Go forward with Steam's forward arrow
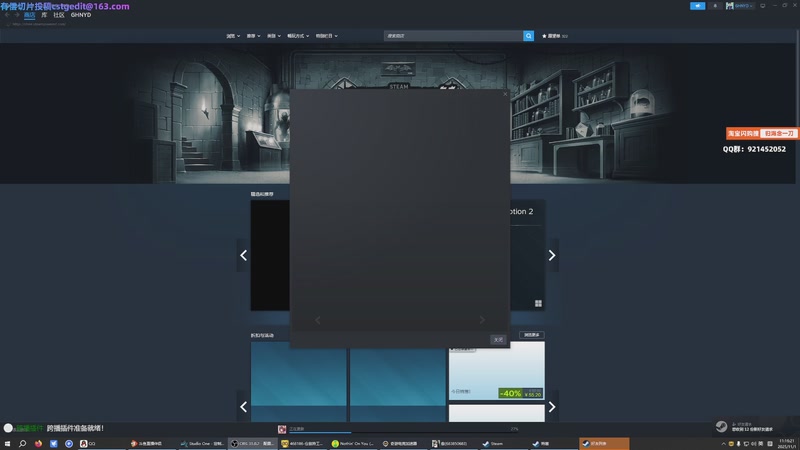Image resolution: width=800 pixels, height=450 pixels. click(x=16, y=15)
